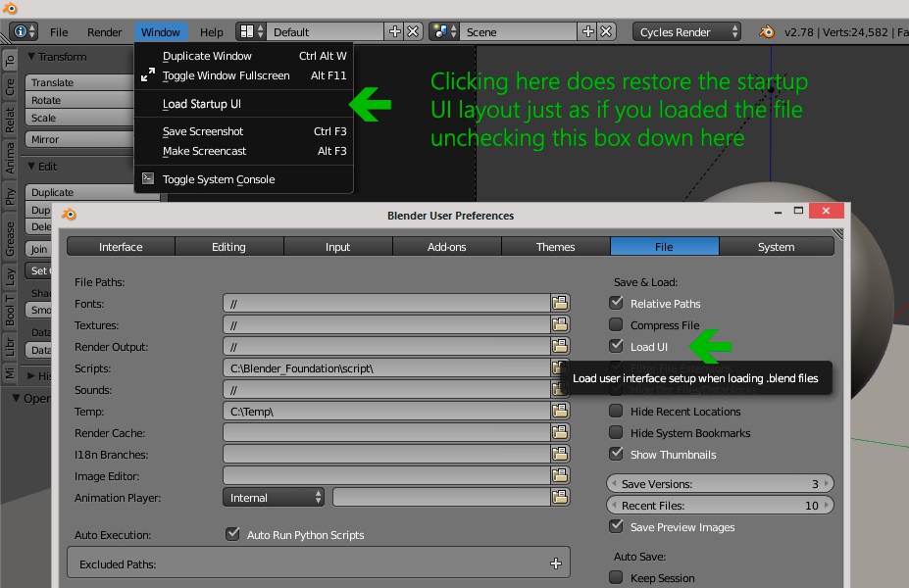Image resolution: width=909 pixels, height=588 pixels.
Task: Enable the Compress File checkbox
Action: (x=616, y=325)
